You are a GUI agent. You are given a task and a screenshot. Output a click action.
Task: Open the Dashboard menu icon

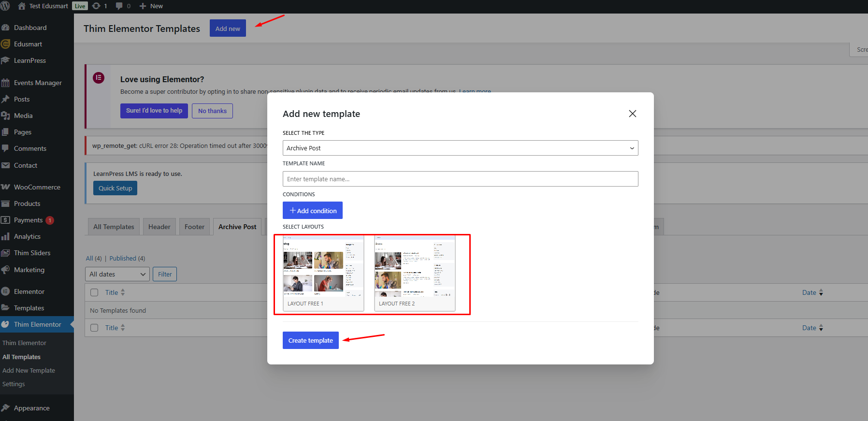click(6, 28)
